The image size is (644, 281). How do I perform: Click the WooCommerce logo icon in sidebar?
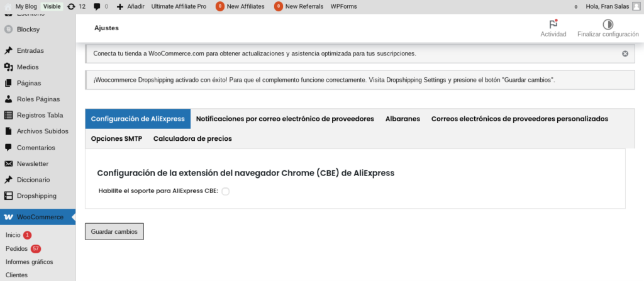tap(8, 217)
